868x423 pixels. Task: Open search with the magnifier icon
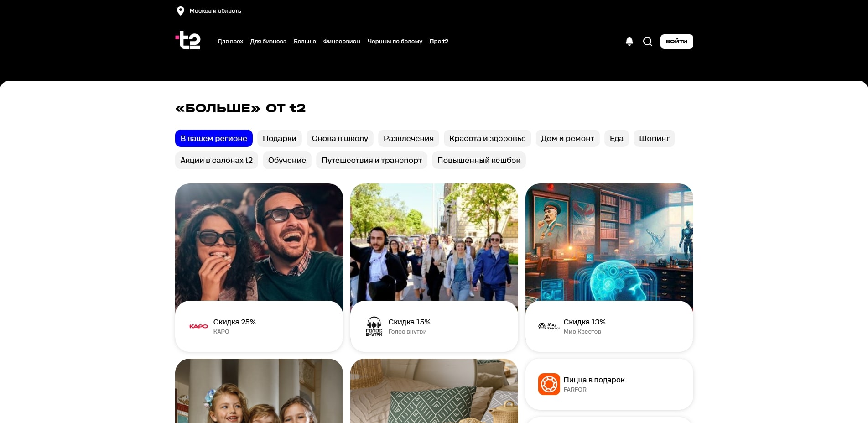pyautogui.click(x=647, y=42)
